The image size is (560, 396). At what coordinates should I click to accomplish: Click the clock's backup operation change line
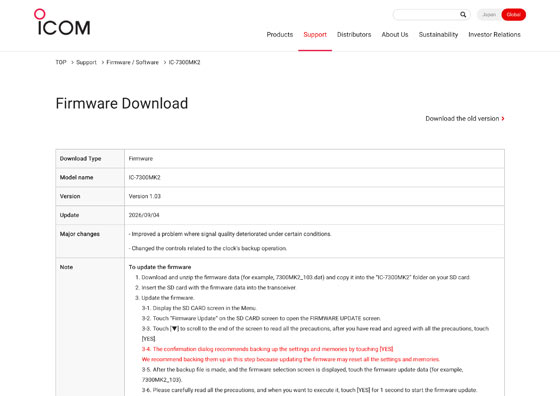click(x=208, y=249)
